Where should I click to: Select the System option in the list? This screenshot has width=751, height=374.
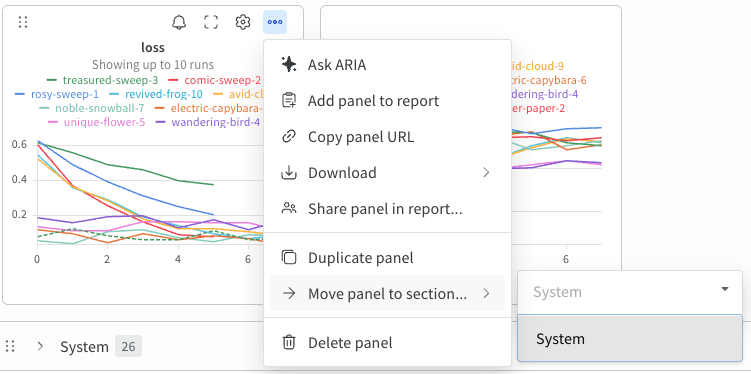630,339
